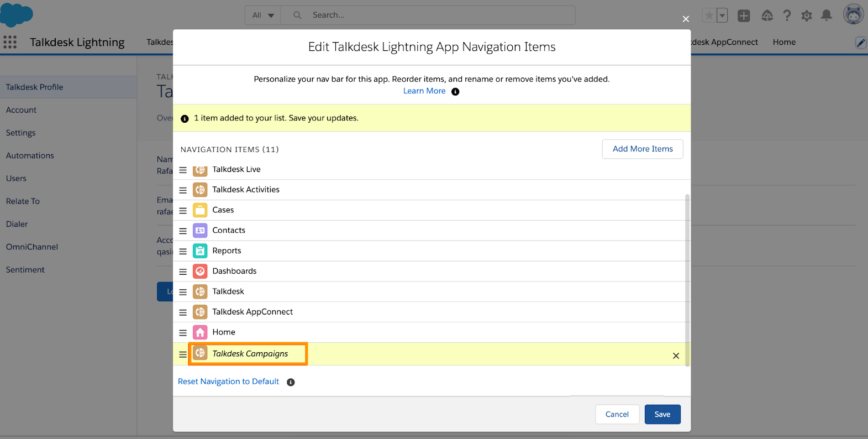Open the Help question mark icon
Screen dimensions: 868x439
tap(787, 15)
